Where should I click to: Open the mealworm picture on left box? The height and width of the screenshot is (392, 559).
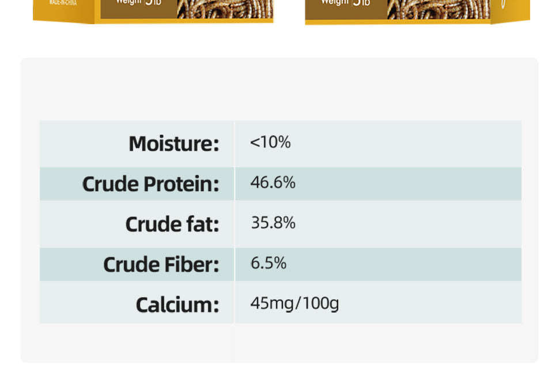coord(225,8)
